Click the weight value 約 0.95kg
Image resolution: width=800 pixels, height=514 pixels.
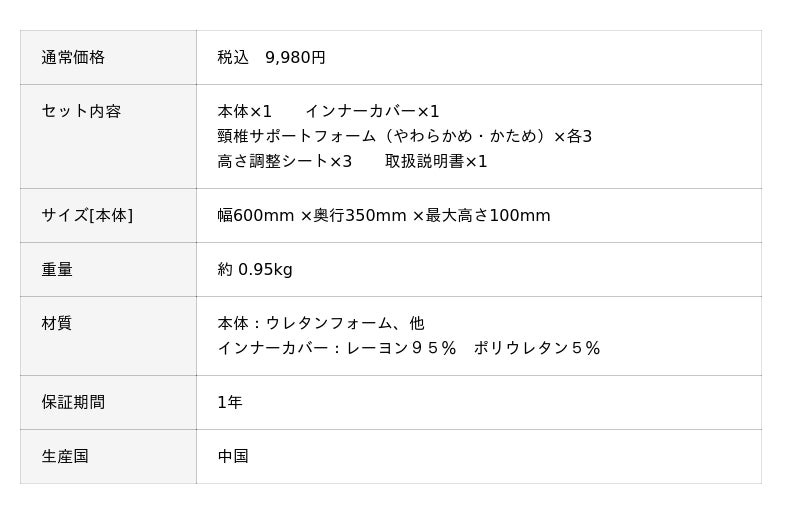(255, 270)
